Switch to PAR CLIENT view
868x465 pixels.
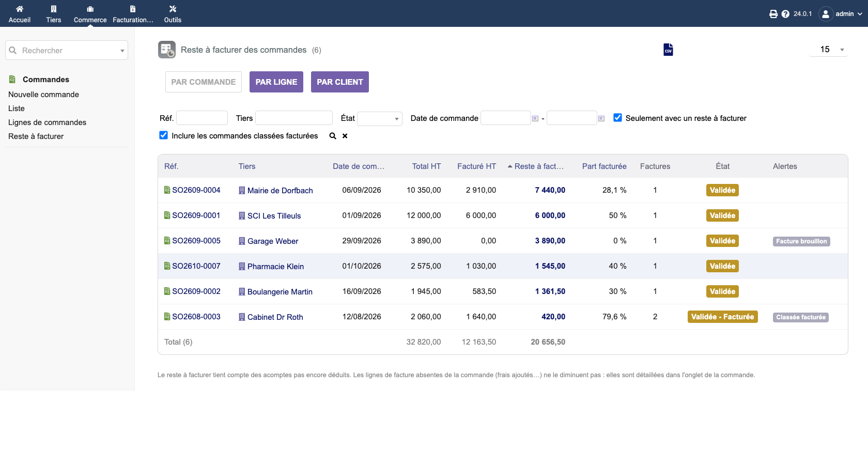point(340,82)
